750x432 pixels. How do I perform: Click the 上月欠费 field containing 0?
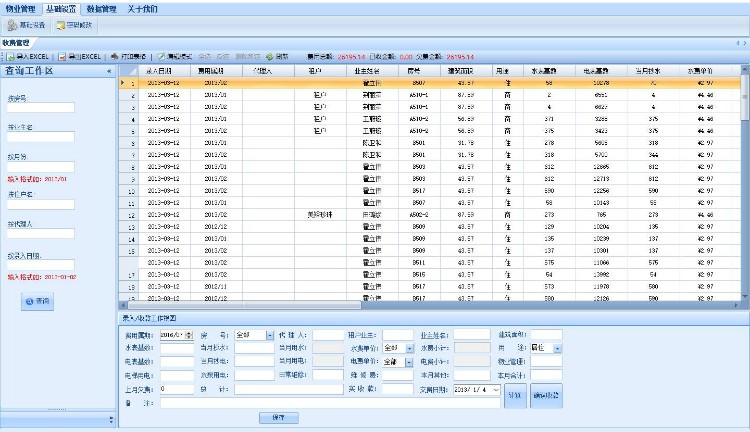pyautogui.click(x=177, y=389)
